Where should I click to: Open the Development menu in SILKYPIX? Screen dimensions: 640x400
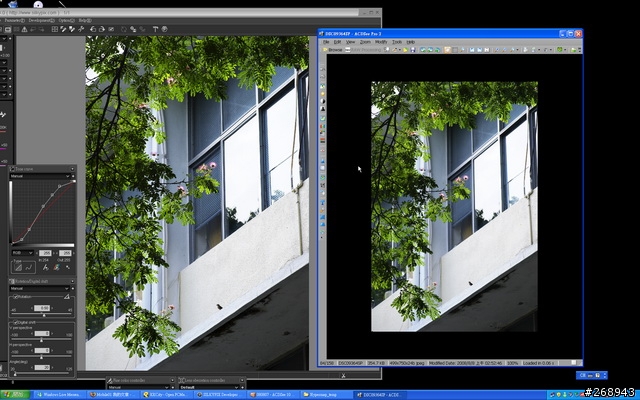(41, 20)
